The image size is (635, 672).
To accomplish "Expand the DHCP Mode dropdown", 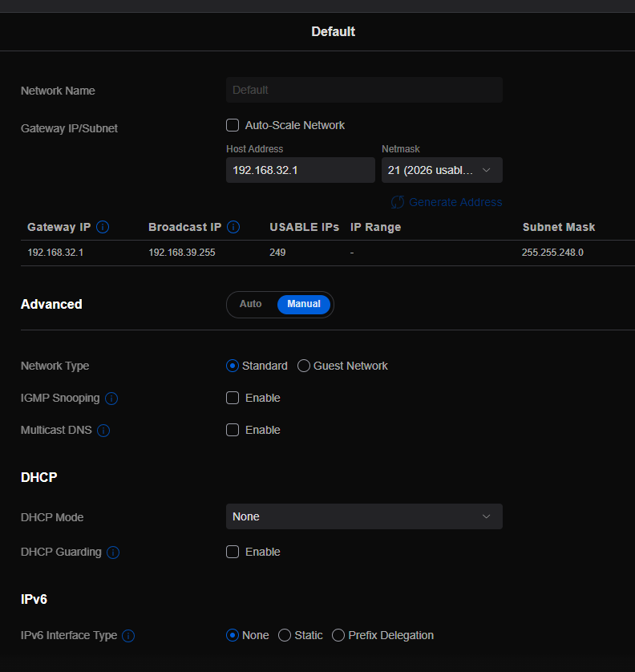I will [364, 516].
